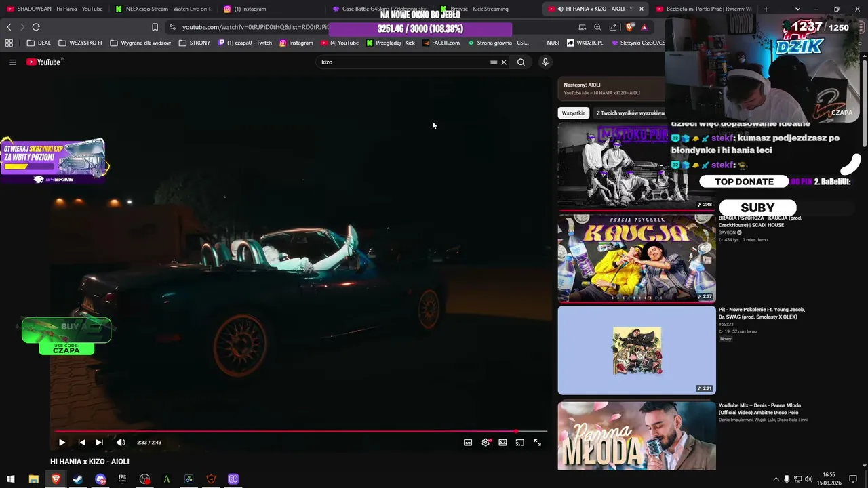Seek along the red video progress bar

click(x=301, y=431)
